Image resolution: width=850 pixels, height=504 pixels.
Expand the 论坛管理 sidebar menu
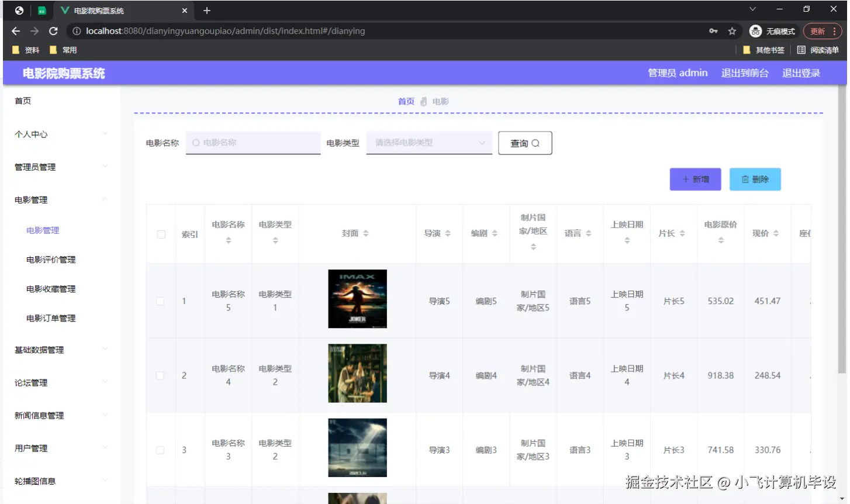coord(61,382)
